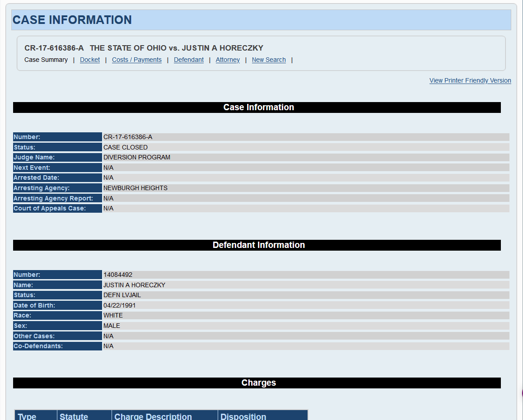Click the Charges section header
523x420 pixels.
tap(257, 383)
